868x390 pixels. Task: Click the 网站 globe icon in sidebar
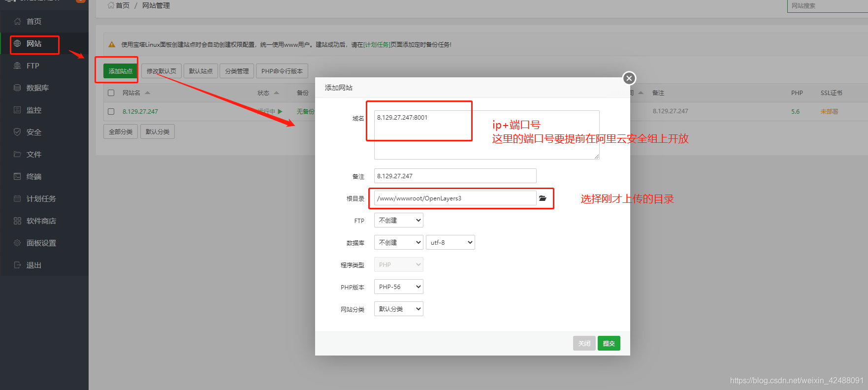(x=17, y=43)
